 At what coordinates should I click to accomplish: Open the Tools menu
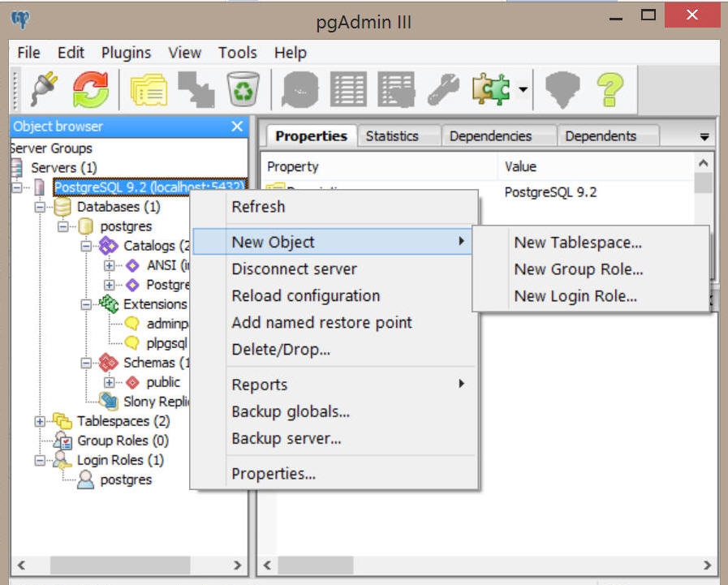click(x=237, y=53)
